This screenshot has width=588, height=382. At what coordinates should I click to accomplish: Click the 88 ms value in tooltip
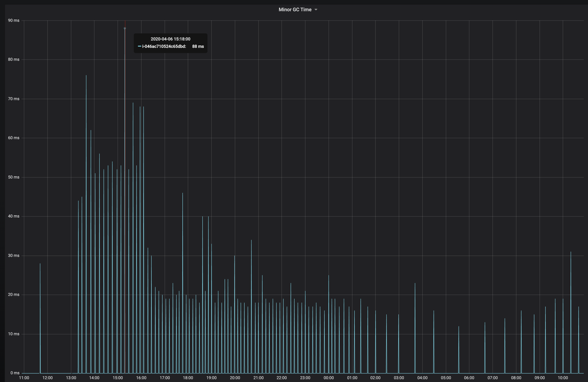(x=198, y=47)
